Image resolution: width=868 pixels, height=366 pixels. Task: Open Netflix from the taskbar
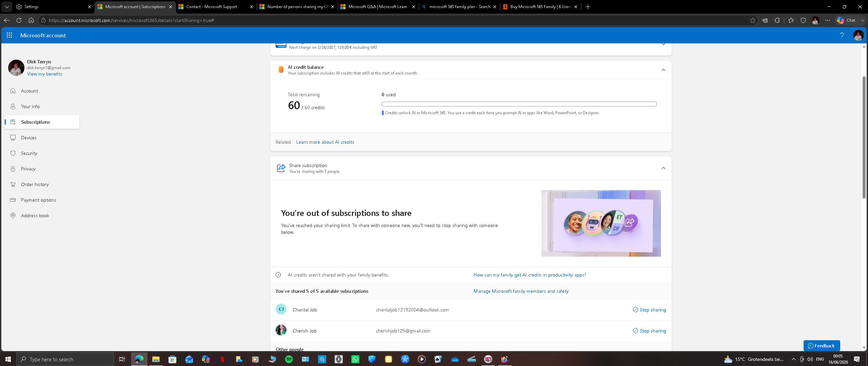[x=222, y=359]
